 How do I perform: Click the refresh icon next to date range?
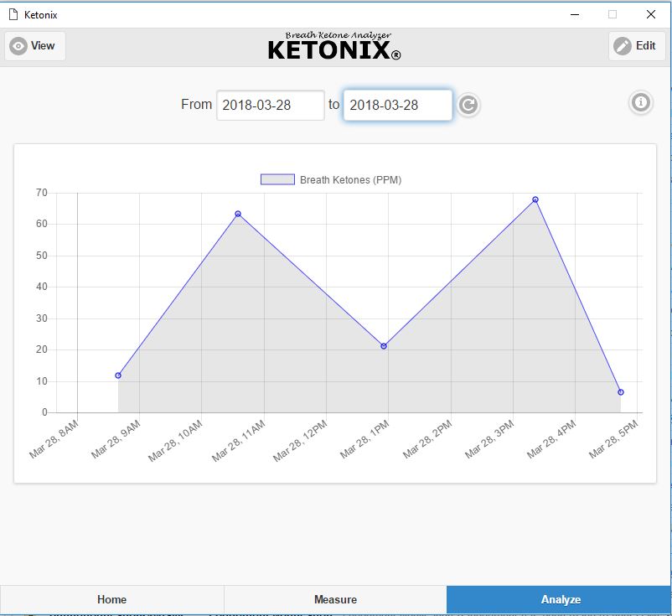pyautogui.click(x=468, y=105)
